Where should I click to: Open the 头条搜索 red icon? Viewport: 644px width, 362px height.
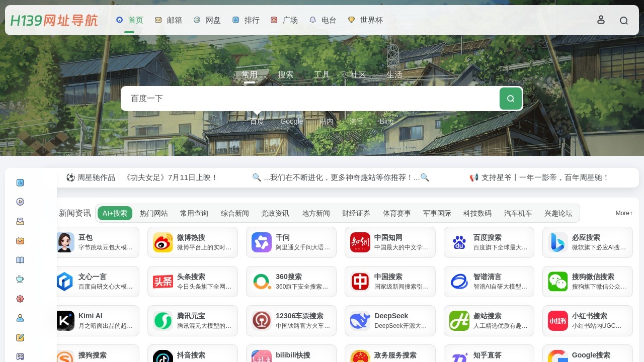click(x=163, y=282)
